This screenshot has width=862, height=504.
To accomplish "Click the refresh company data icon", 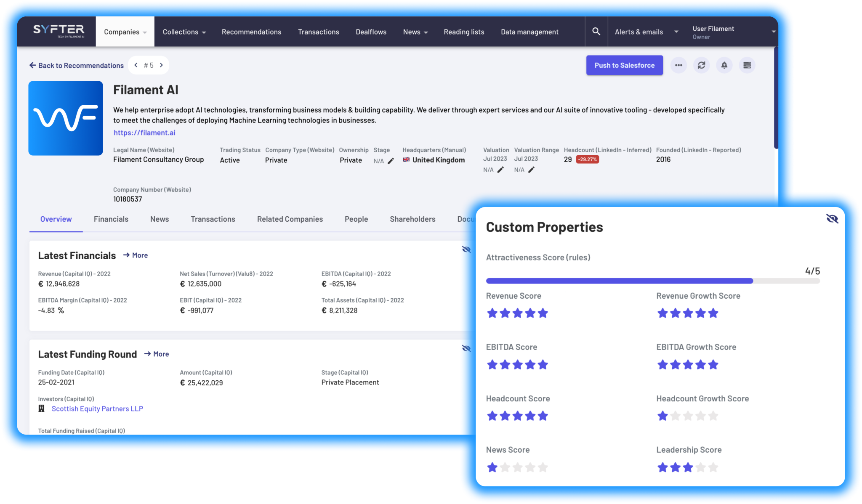I will (x=701, y=65).
